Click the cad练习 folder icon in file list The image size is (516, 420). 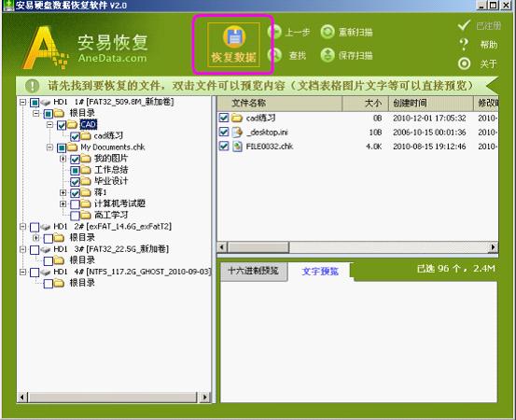(x=237, y=118)
